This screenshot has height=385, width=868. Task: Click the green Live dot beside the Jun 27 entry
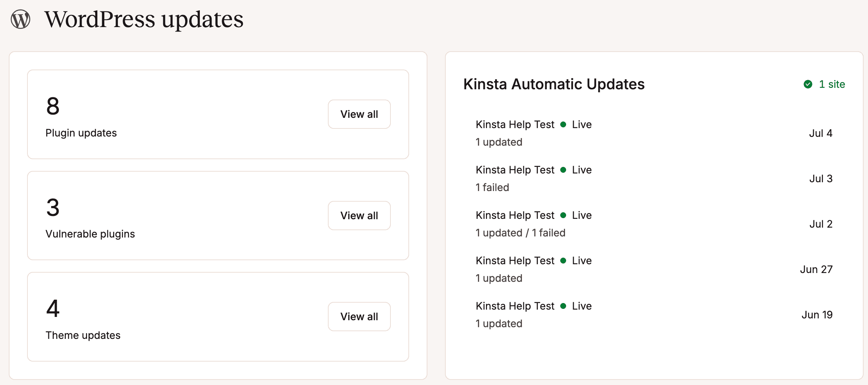(x=564, y=261)
